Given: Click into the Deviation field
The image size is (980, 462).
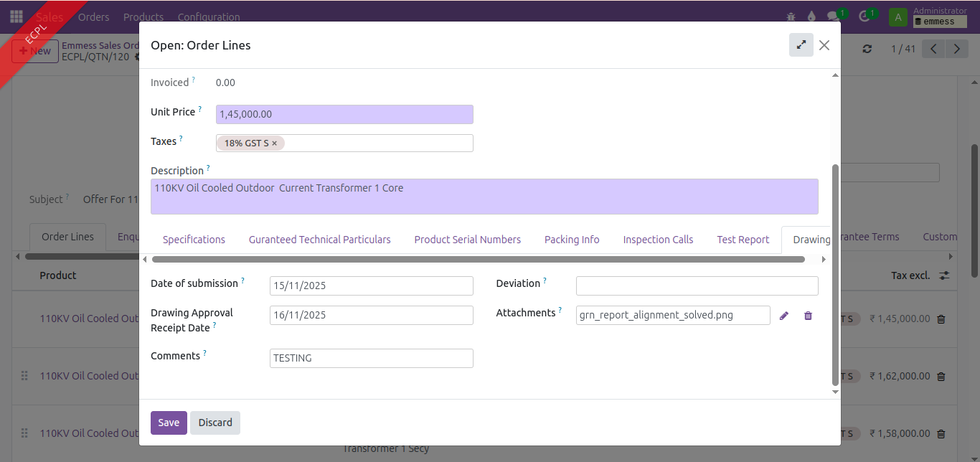Looking at the screenshot, I should pyautogui.click(x=697, y=286).
